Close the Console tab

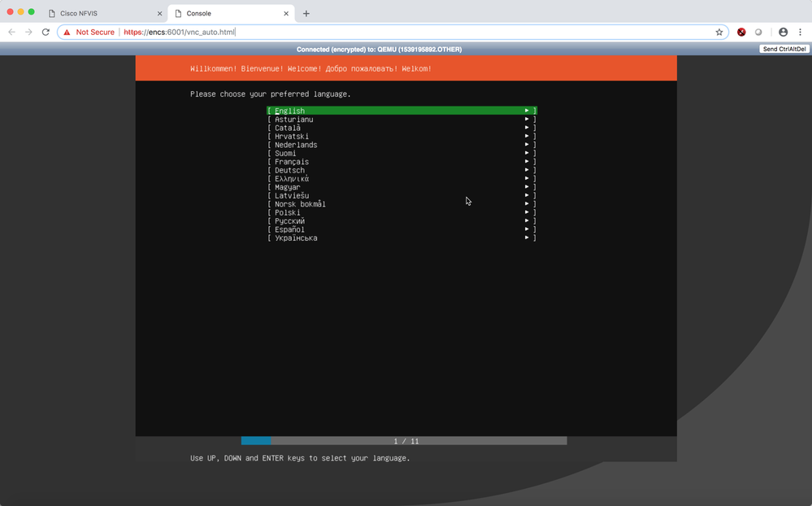(x=286, y=14)
